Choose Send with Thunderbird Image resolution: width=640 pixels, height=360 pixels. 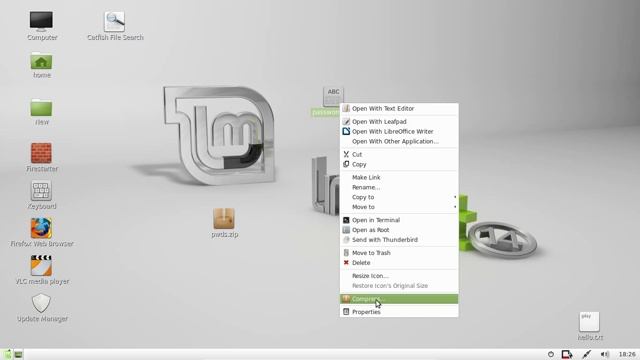coord(399,240)
